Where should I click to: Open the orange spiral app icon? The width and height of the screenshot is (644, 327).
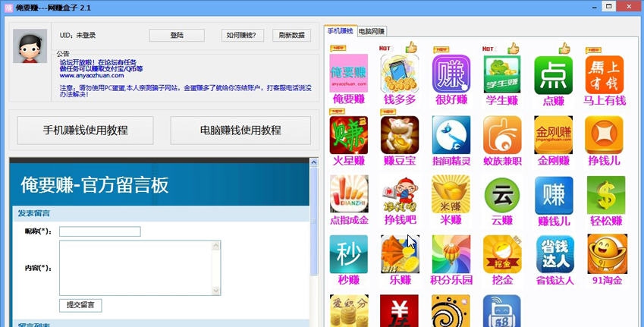click(x=451, y=310)
